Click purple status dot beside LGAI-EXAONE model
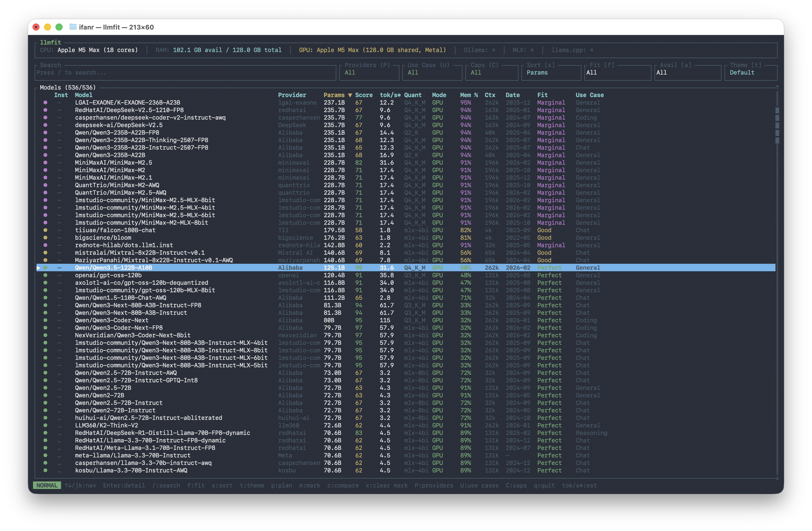The height and width of the screenshot is (531, 812). [x=45, y=102]
